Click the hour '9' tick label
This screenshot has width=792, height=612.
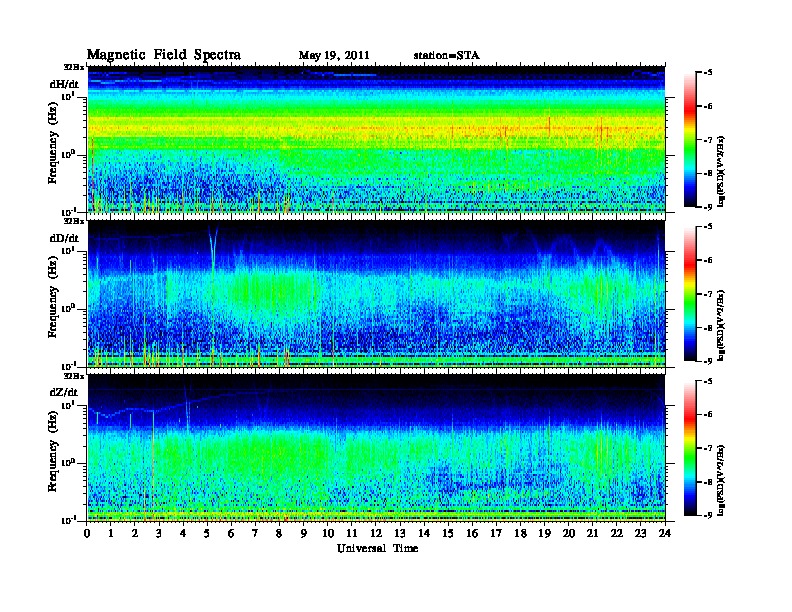(x=304, y=533)
